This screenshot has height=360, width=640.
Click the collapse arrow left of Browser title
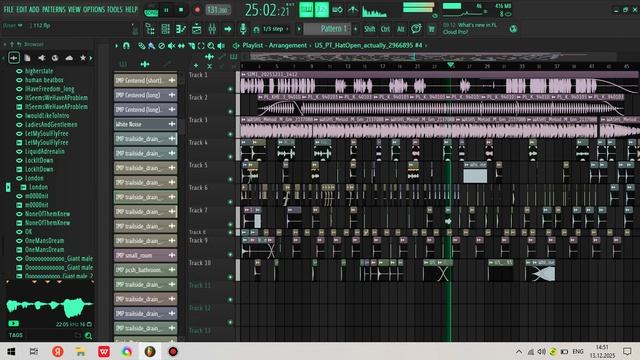pos(5,44)
